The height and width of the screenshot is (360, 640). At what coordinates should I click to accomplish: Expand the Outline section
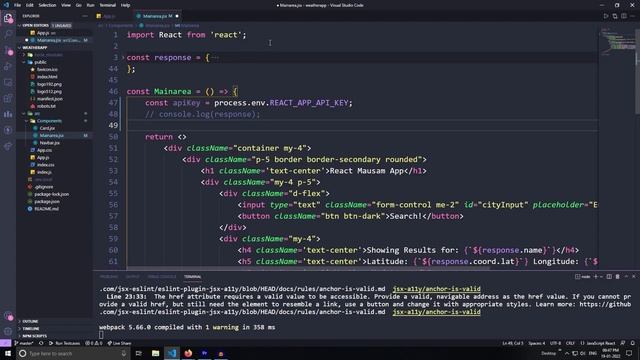pyautogui.click(x=20, y=321)
